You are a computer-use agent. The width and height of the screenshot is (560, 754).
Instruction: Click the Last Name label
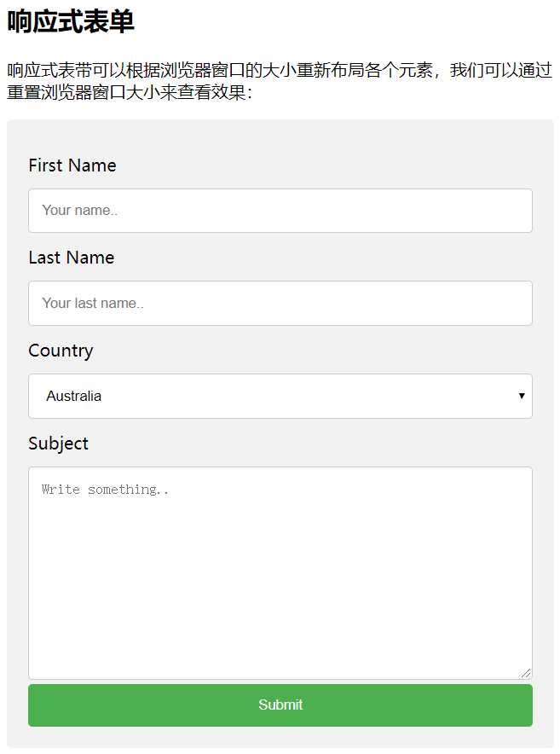click(71, 258)
